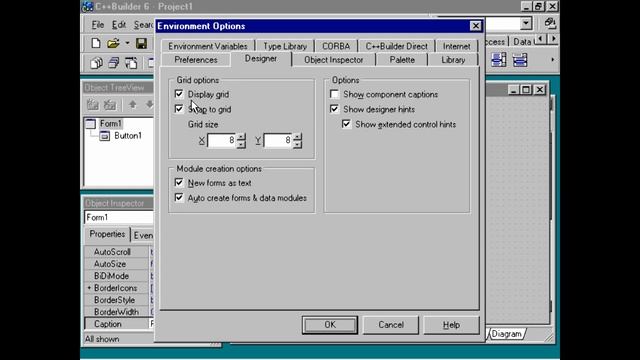Open the Search menu
Screen dimensions: 640x360
click(x=143, y=25)
